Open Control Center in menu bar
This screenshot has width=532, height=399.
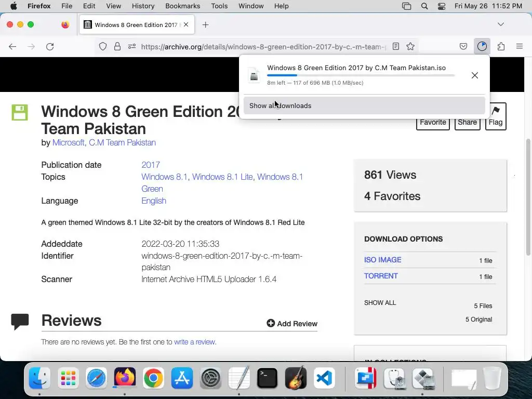pyautogui.click(x=442, y=6)
